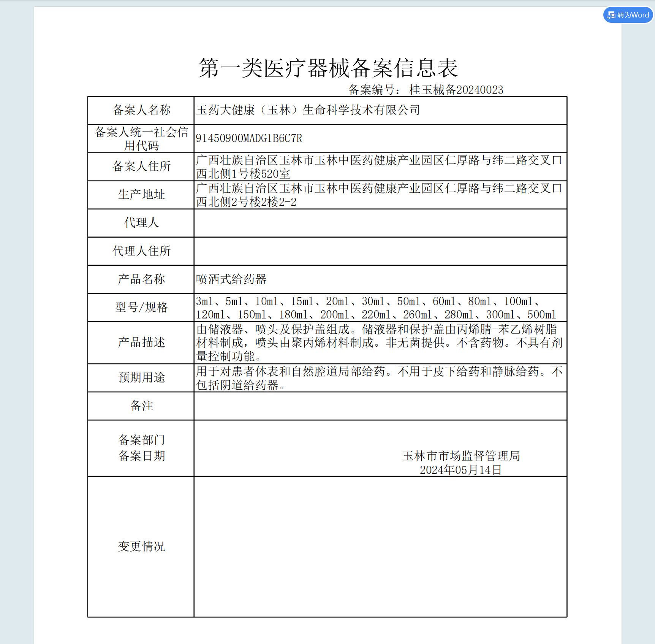Click the filing date 2024年05月14日
Screen dimensions: 655x644
coord(460,470)
